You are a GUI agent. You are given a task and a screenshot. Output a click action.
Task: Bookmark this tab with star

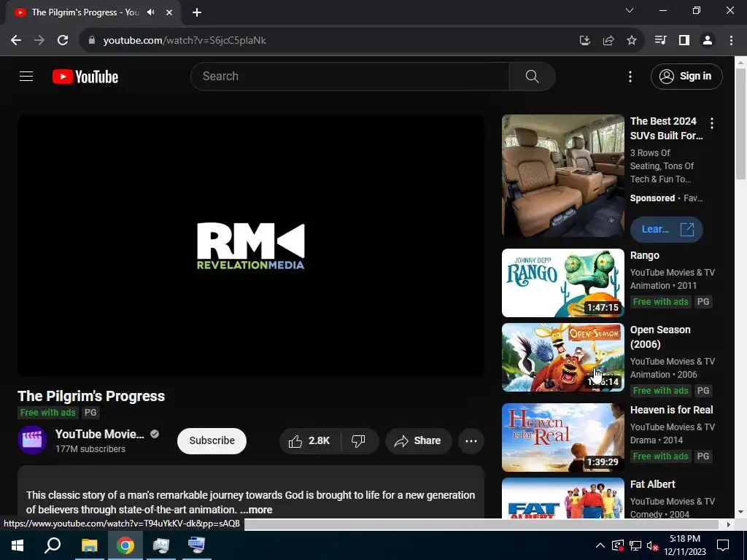pos(632,41)
